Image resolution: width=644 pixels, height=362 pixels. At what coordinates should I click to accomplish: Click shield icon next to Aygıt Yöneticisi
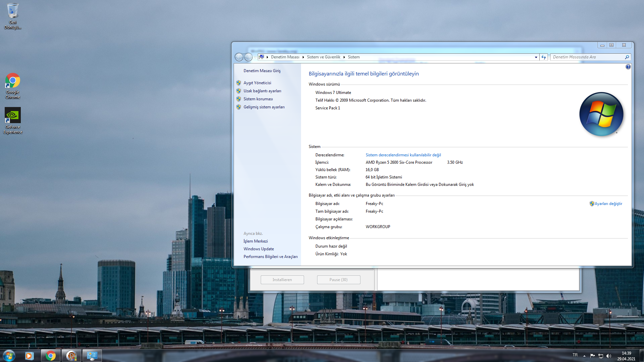(239, 83)
